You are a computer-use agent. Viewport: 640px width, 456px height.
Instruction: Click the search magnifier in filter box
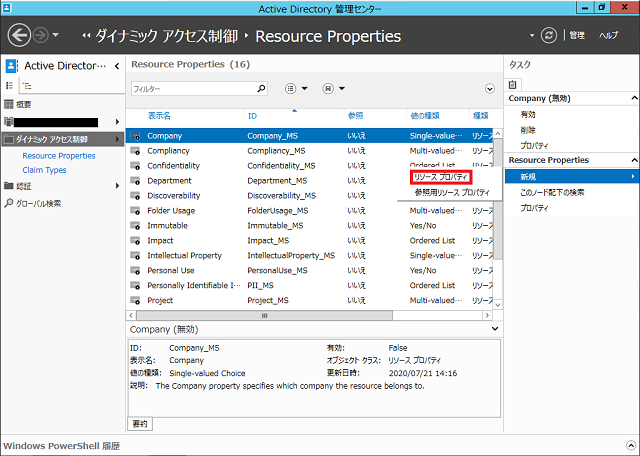[262, 89]
